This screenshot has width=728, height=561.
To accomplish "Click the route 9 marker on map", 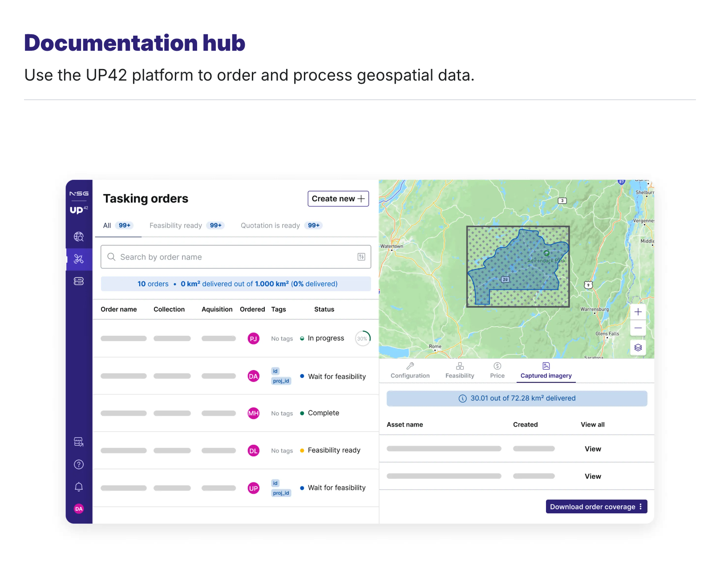I will pos(588,285).
